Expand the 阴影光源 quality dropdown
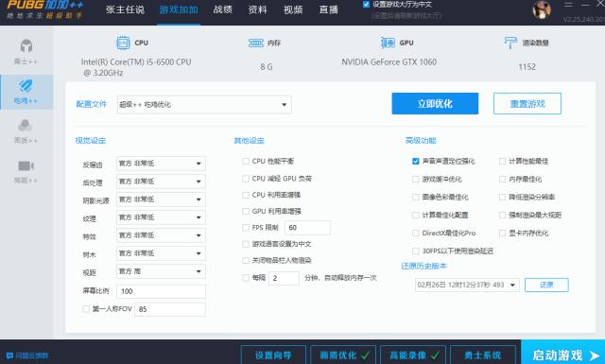 161,199
